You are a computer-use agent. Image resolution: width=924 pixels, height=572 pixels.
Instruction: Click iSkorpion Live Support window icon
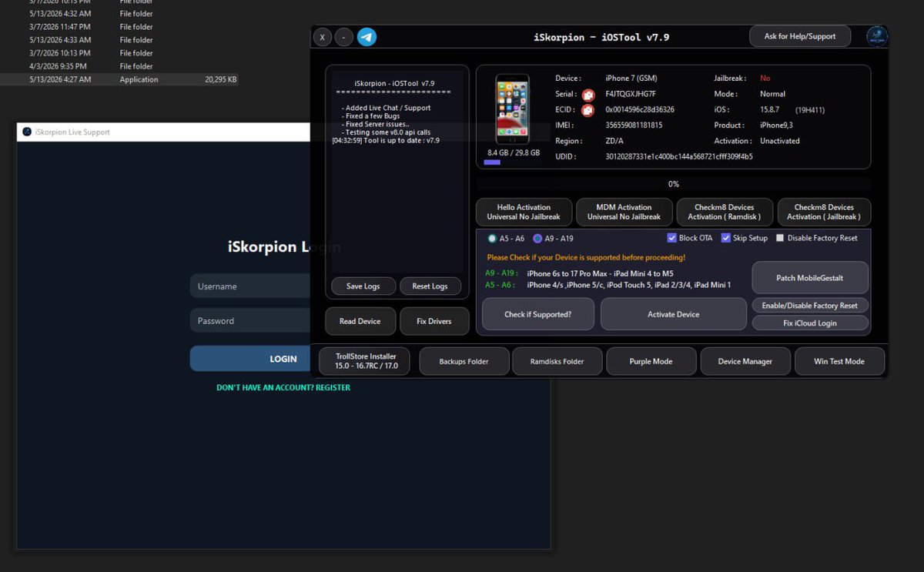27,132
